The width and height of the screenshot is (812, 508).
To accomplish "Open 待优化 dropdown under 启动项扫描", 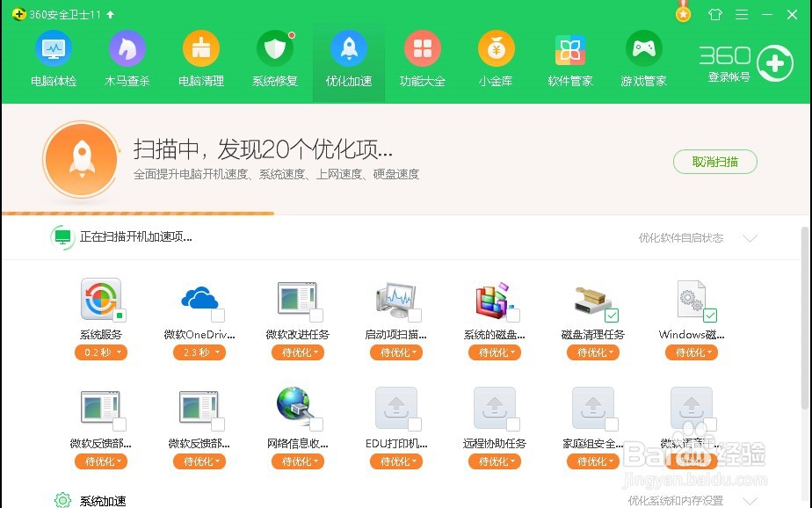I will (x=396, y=352).
